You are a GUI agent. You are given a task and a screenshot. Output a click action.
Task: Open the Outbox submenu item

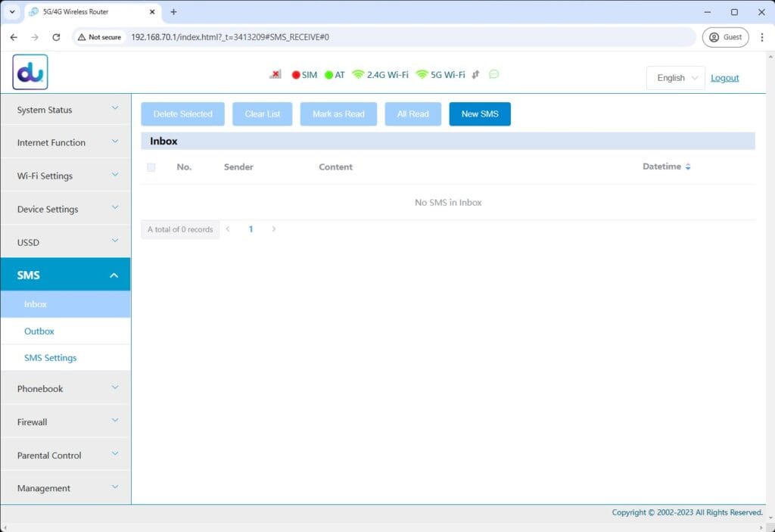[39, 331]
